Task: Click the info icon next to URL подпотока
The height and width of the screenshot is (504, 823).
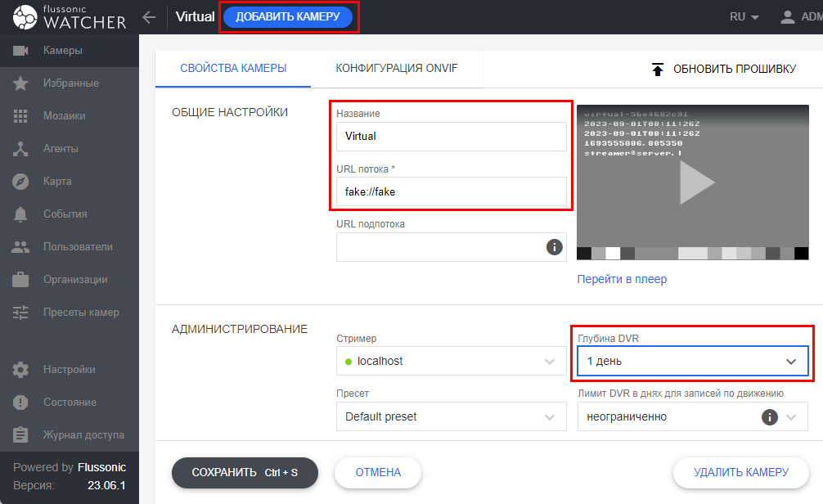Action: click(x=554, y=247)
